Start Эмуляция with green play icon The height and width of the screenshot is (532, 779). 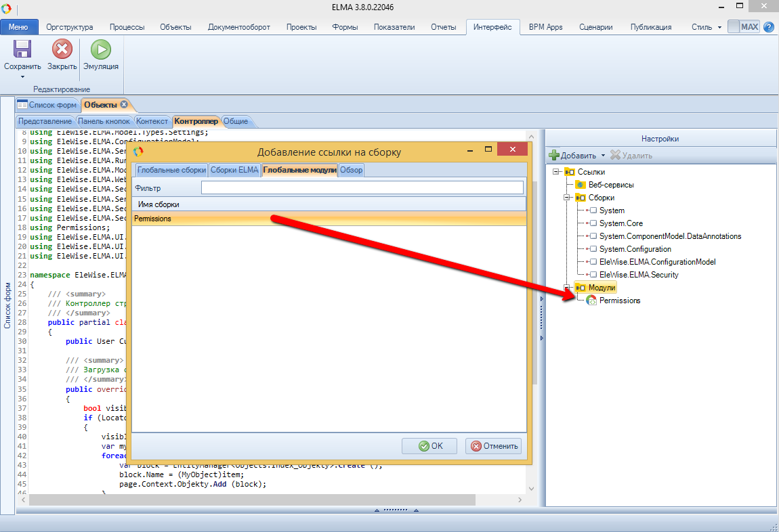[x=101, y=49]
